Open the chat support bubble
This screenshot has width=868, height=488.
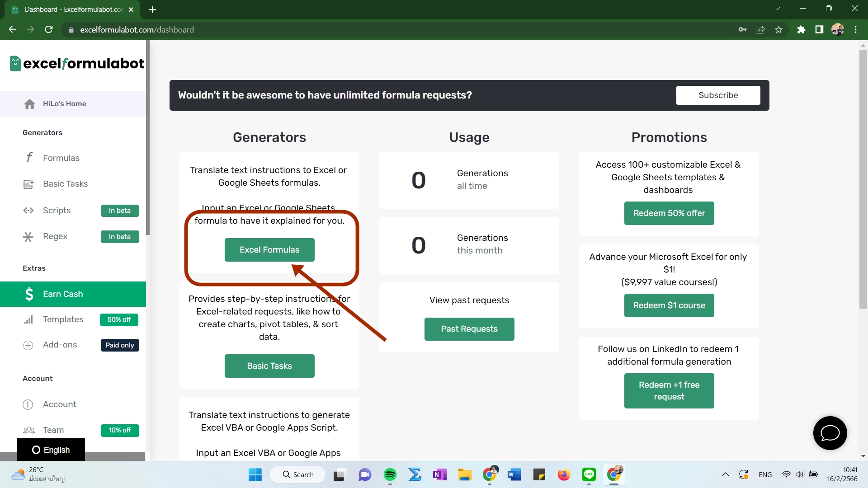830,433
